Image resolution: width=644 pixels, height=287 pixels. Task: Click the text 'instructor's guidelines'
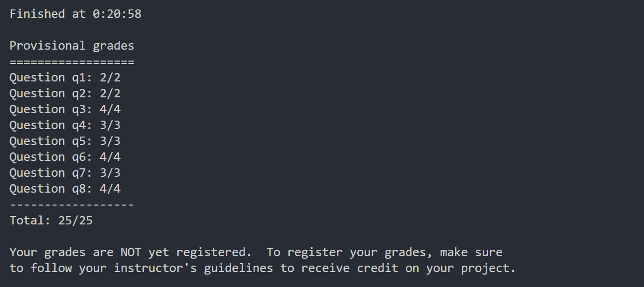tap(193, 268)
